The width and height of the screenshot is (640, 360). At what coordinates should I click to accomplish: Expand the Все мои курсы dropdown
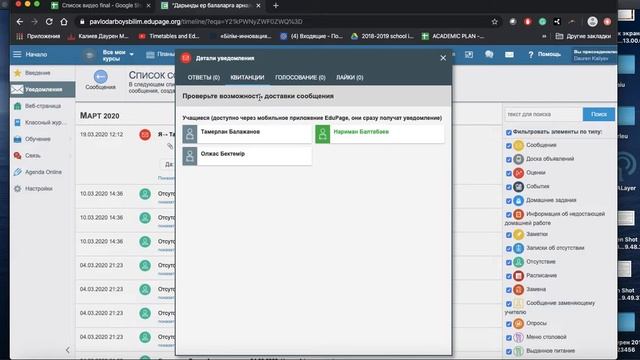click(118, 55)
